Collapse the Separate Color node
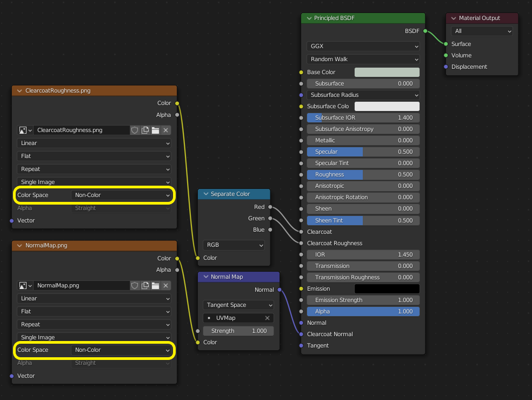Screen dimensions: 532x400 205,194
